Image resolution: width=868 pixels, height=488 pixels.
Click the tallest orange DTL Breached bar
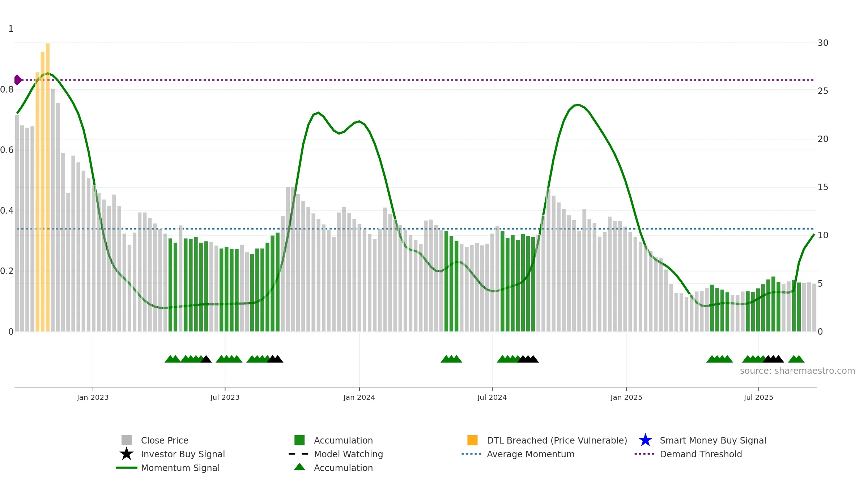[48, 187]
